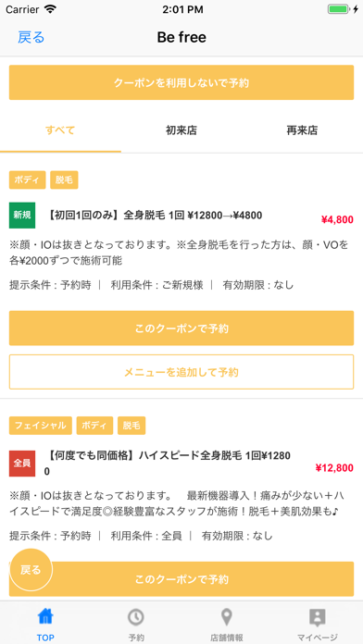Tap the first coupon's 脱毛 tag
This screenshot has height=644, width=363.
64,180
